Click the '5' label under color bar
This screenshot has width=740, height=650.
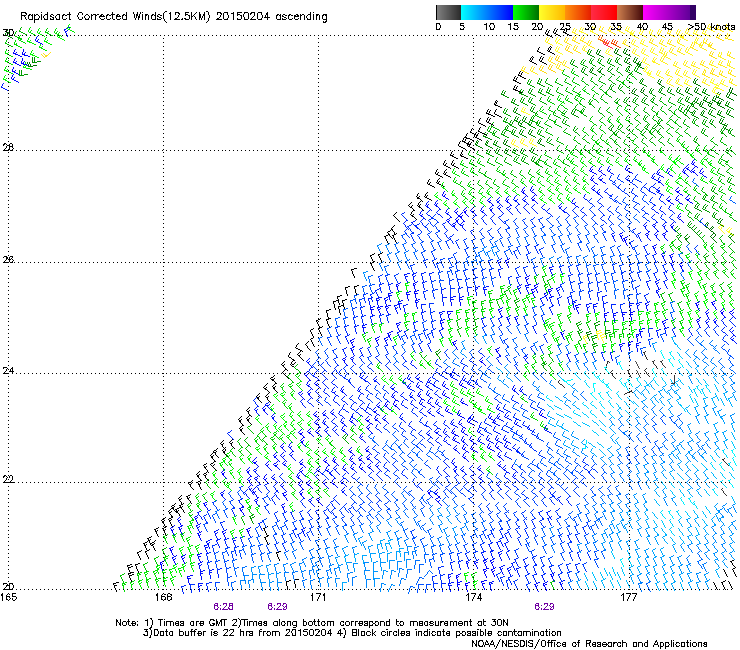click(462, 27)
